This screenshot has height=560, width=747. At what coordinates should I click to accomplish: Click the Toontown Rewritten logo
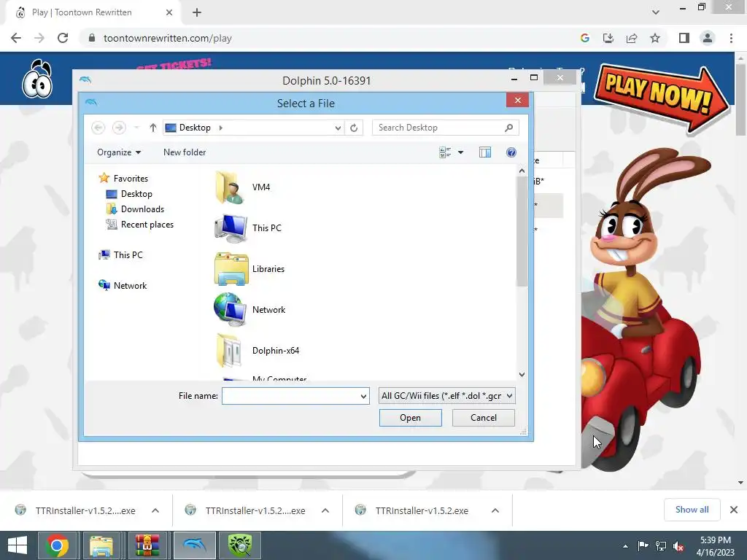(x=37, y=79)
